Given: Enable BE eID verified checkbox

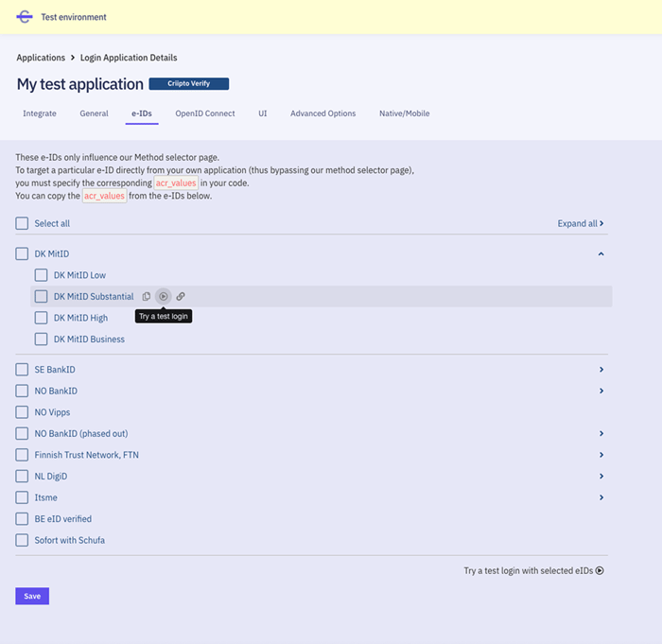Looking at the screenshot, I should pyautogui.click(x=22, y=518).
